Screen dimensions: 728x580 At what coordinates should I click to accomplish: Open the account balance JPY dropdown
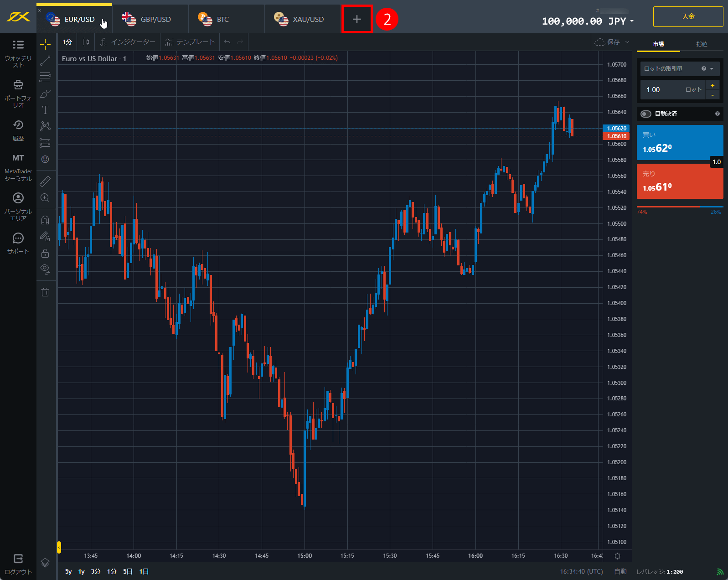pyautogui.click(x=631, y=21)
